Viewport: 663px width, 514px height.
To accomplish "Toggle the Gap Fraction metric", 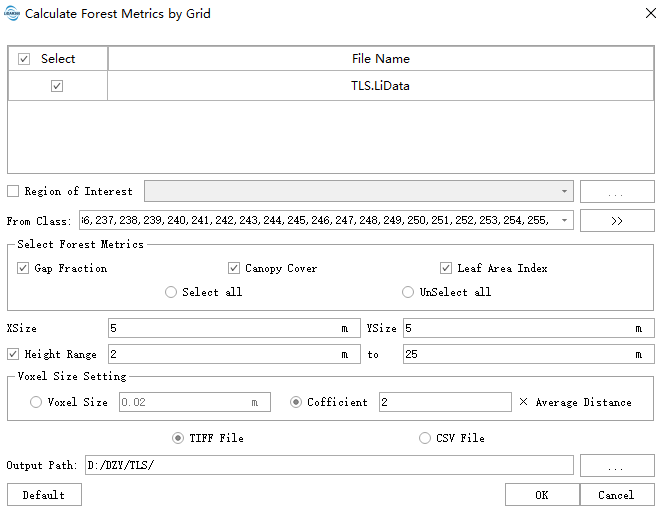I will pos(24,268).
